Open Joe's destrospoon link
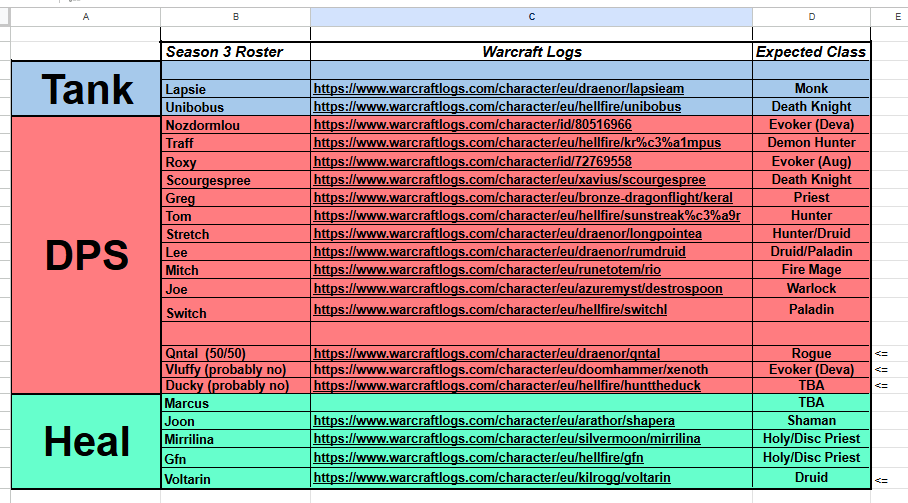Viewport: 908px width, 503px height. click(518, 288)
